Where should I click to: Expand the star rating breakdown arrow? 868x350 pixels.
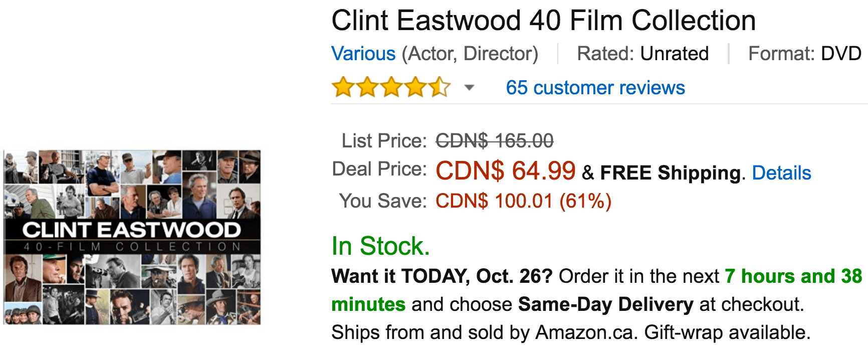click(469, 88)
